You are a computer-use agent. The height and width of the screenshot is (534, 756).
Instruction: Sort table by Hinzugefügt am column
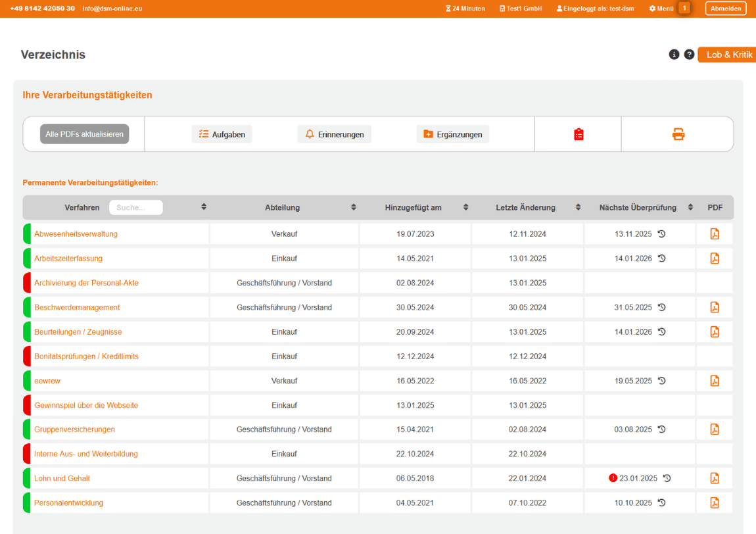(465, 207)
